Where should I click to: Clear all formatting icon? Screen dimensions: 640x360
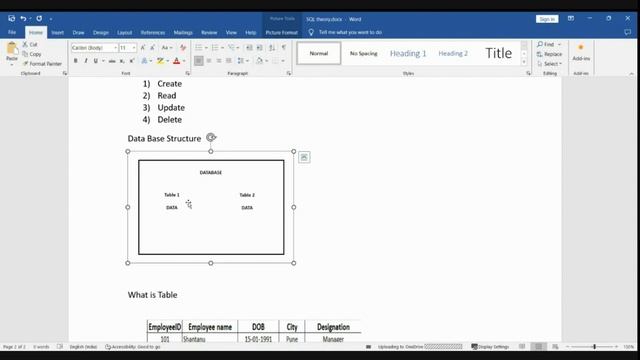point(183,48)
